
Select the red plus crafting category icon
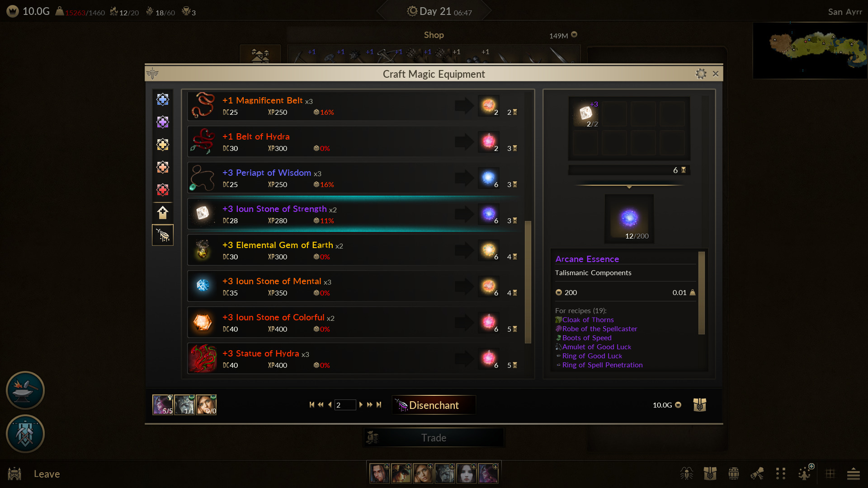pos(163,190)
